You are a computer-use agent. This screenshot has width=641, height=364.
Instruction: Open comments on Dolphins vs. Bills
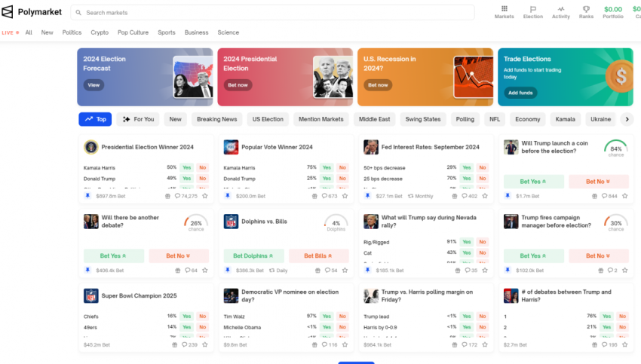click(331, 271)
